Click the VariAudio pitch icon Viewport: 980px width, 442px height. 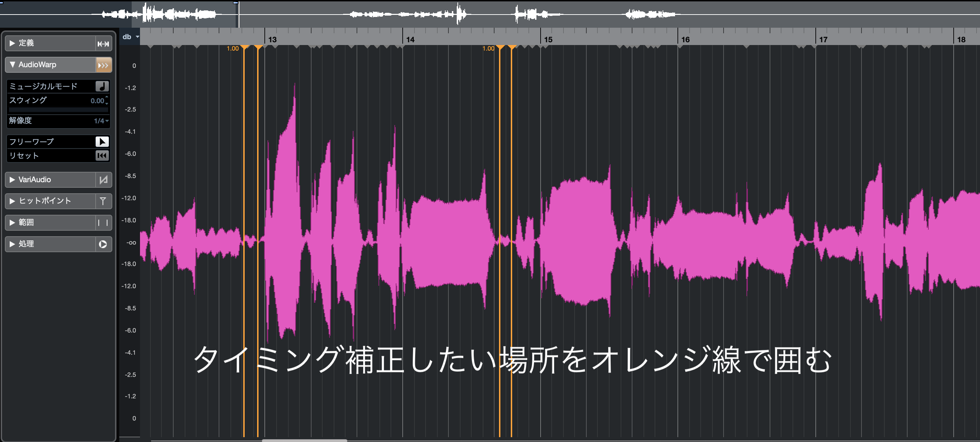[103, 179]
